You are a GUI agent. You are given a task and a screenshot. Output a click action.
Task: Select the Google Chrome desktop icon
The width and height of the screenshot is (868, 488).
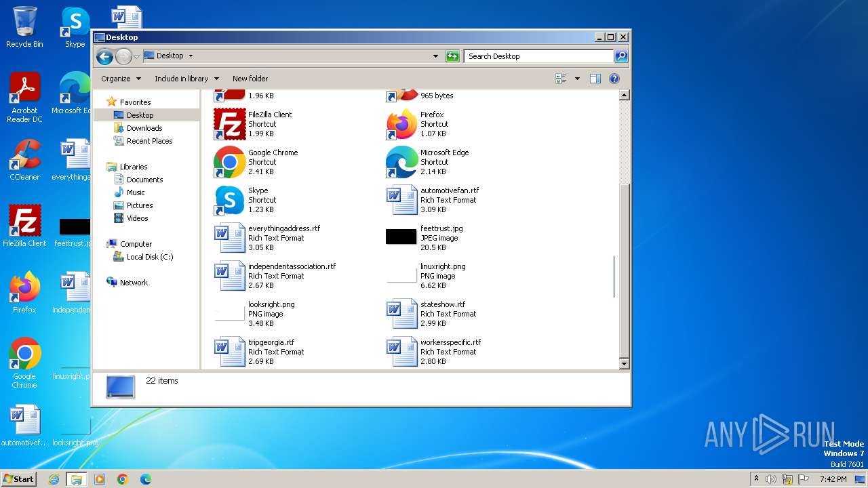coord(24,363)
